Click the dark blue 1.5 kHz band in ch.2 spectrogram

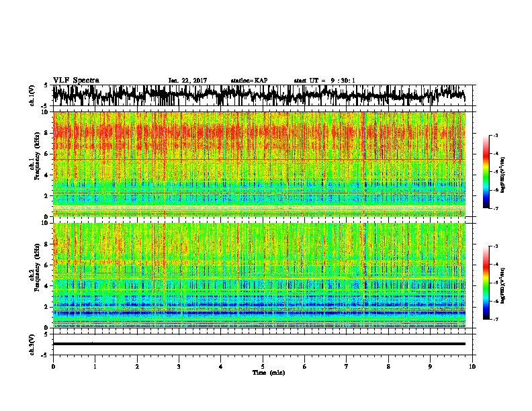(x=259, y=313)
